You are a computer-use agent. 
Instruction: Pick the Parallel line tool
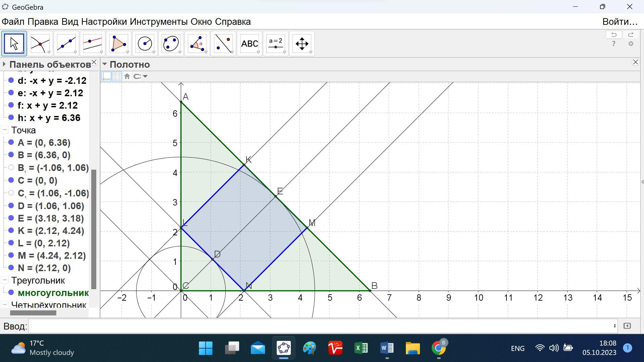(x=92, y=44)
